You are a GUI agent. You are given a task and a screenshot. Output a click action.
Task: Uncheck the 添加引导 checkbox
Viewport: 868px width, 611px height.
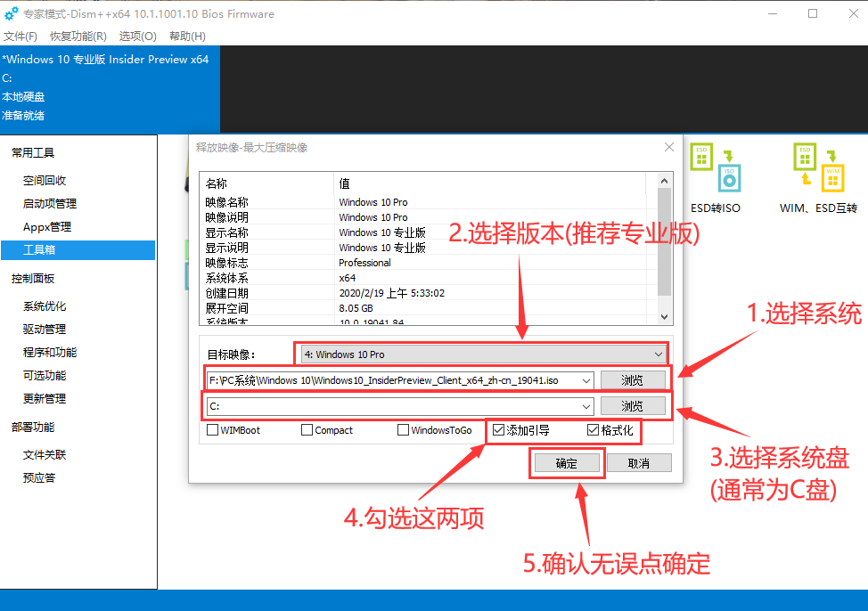click(x=499, y=430)
